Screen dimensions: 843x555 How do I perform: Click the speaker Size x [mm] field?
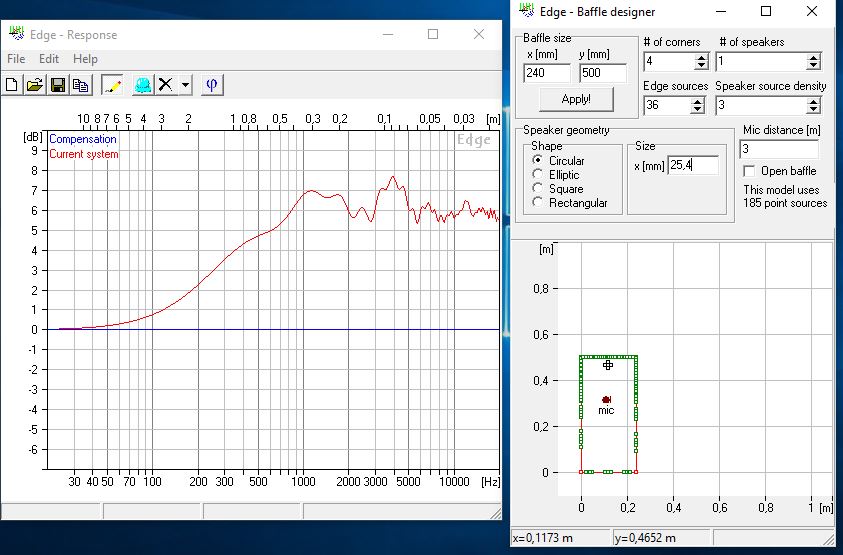693,165
